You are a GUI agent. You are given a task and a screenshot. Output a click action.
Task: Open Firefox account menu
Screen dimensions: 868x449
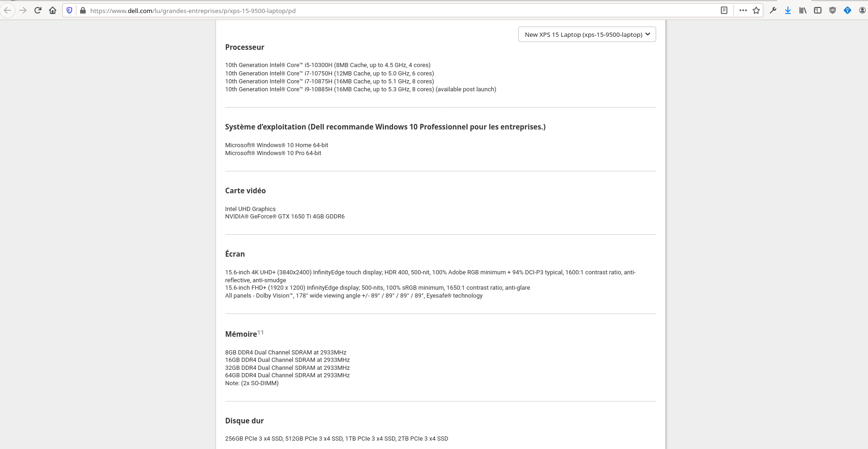pos(862,10)
